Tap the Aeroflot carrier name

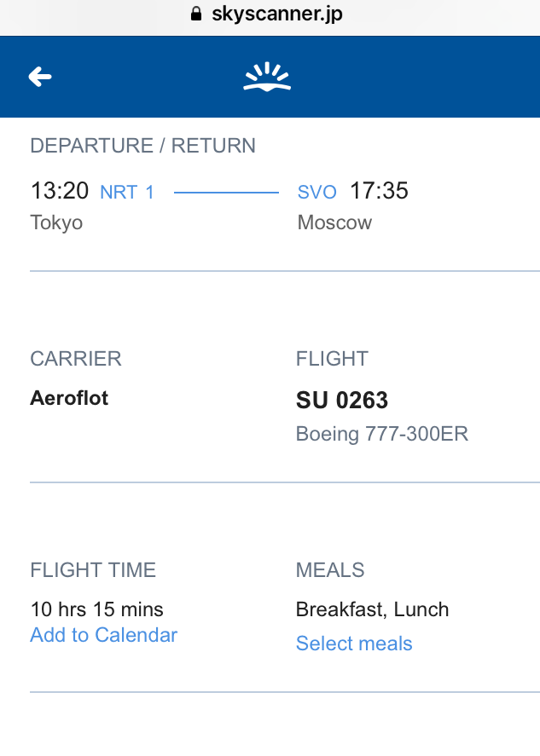[69, 398]
